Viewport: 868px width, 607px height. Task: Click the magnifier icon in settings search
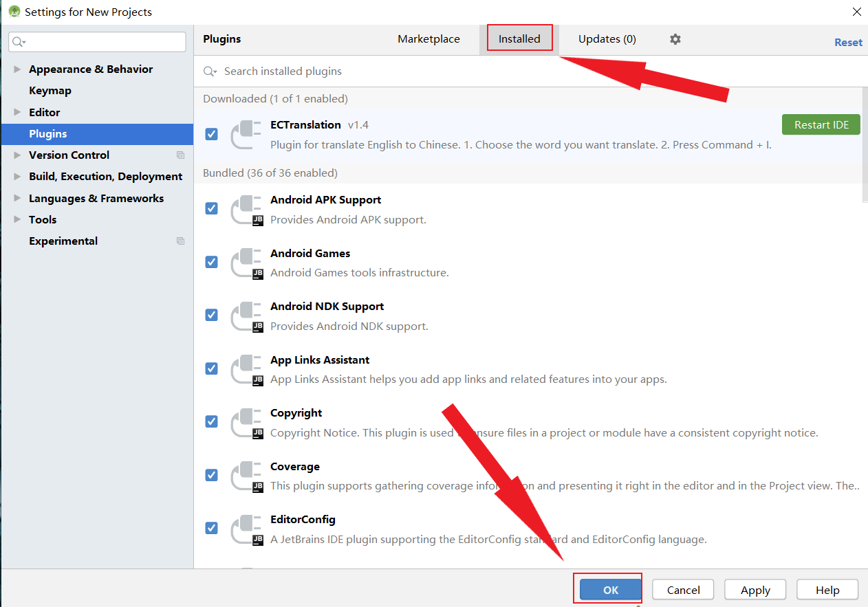pos(19,42)
